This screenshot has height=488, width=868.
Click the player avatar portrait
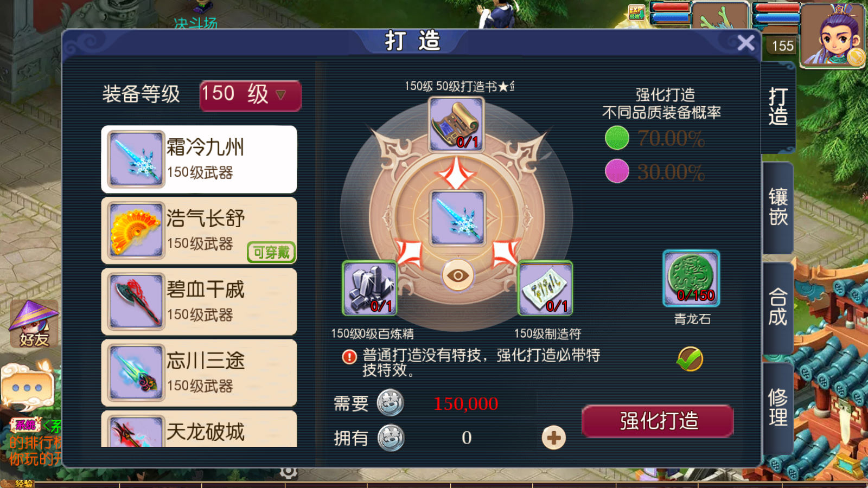[833, 35]
